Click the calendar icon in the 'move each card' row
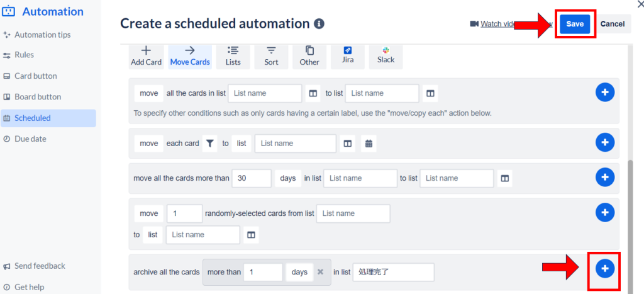The image size is (644, 294). 369,144
